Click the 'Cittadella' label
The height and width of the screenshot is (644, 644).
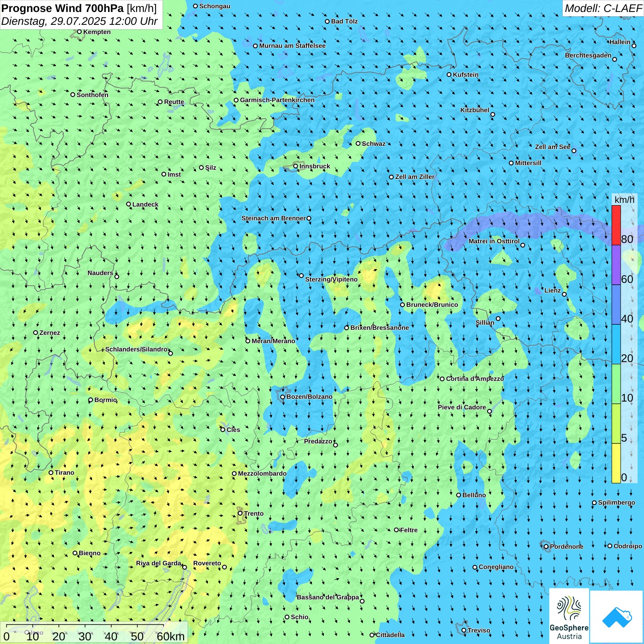point(390,635)
